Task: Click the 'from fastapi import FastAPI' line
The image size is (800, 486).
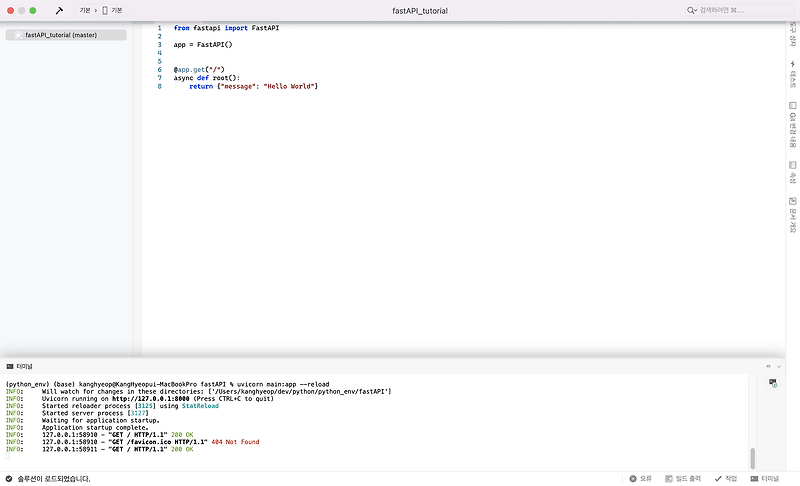Action: [226, 28]
